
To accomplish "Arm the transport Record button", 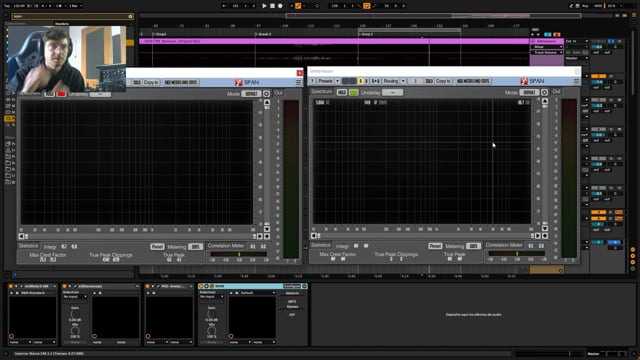I will [280, 6].
